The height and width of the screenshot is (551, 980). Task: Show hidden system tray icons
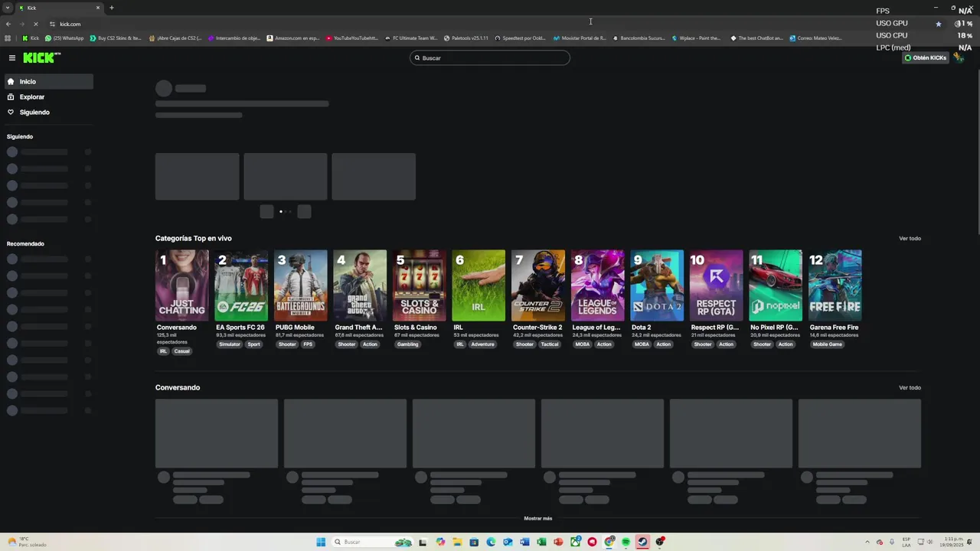pyautogui.click(x=867, y=542)
